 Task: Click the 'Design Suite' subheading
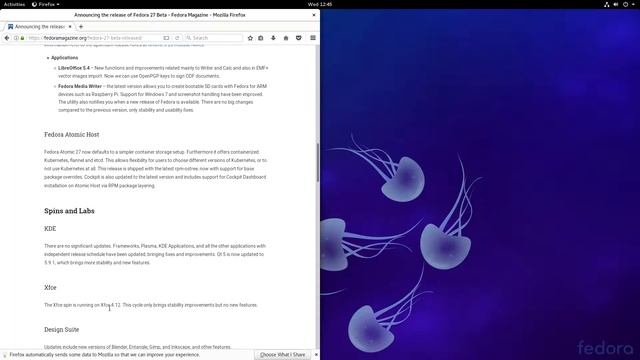coord(62,329)
